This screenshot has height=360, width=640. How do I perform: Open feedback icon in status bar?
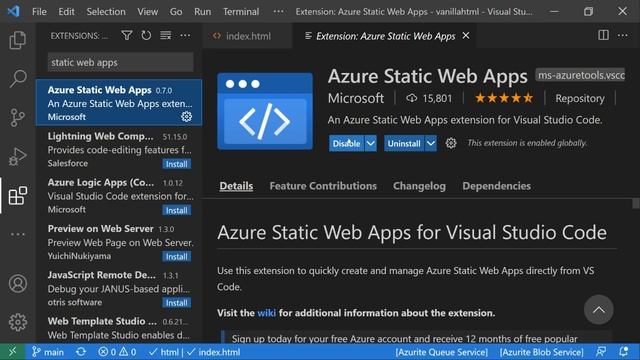601,352
